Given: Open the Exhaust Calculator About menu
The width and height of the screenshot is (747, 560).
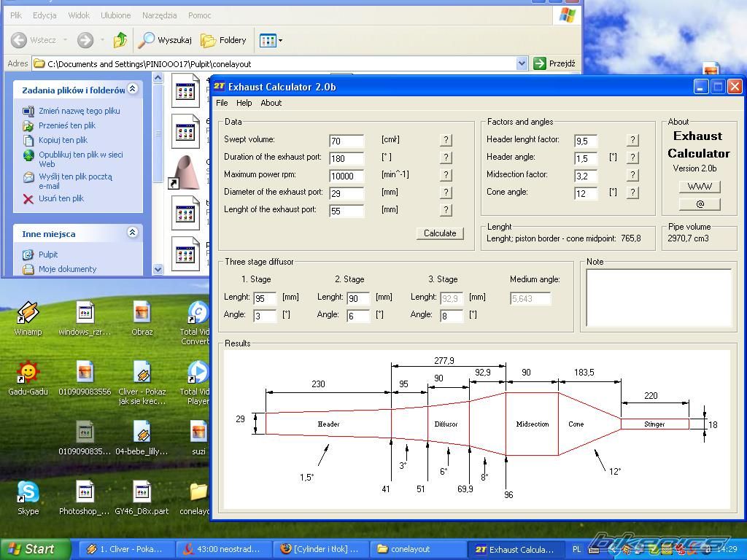Looking at the screenshot, I should [x=271, y=103].
